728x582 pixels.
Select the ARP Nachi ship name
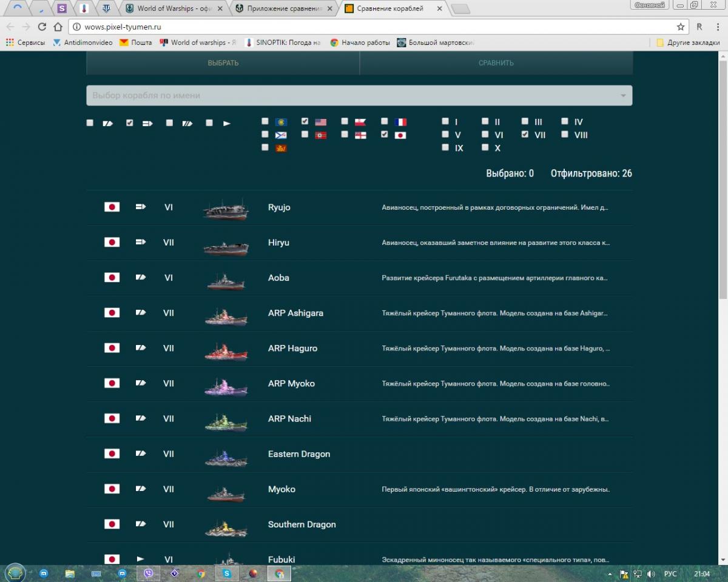pos(289,418)
